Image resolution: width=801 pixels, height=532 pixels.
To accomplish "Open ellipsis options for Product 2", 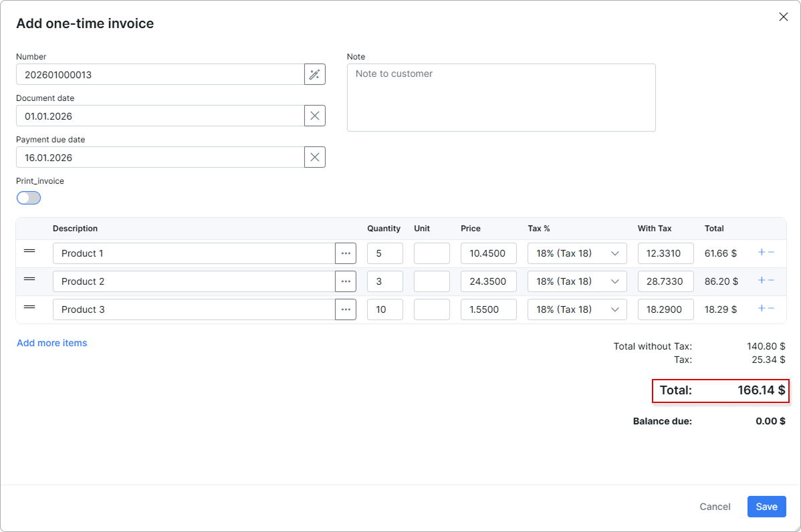I will (346, 281).
